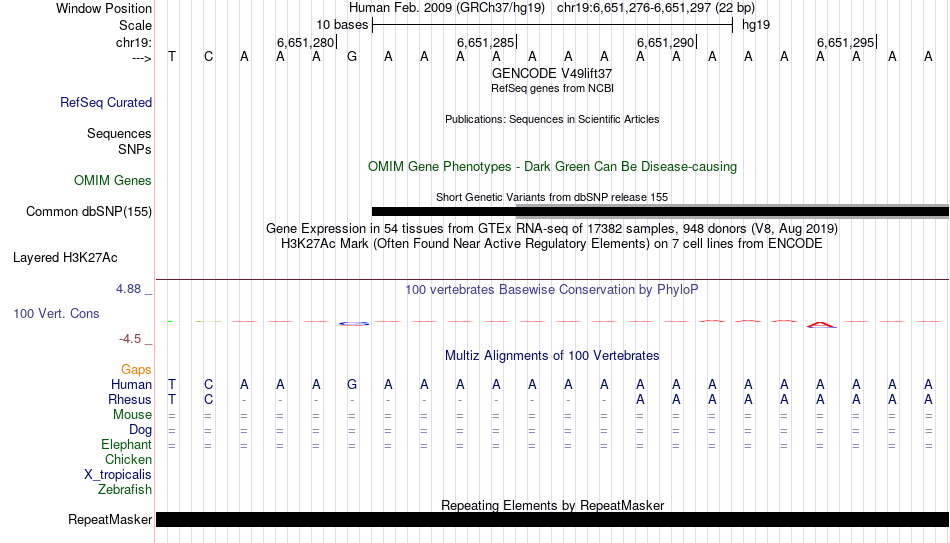This screenshot has height=543, width=950.
Task: Click the Elephant alignment row label
Action: (x=127, y=445)
